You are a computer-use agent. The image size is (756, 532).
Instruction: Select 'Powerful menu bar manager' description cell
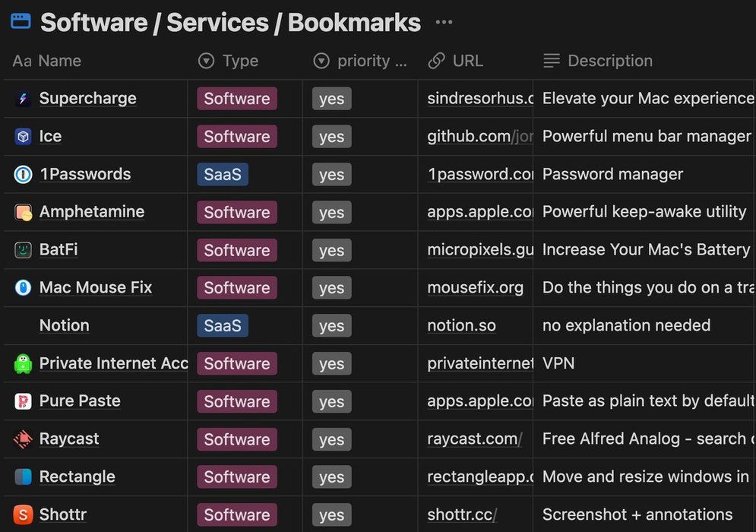point(644,137)
